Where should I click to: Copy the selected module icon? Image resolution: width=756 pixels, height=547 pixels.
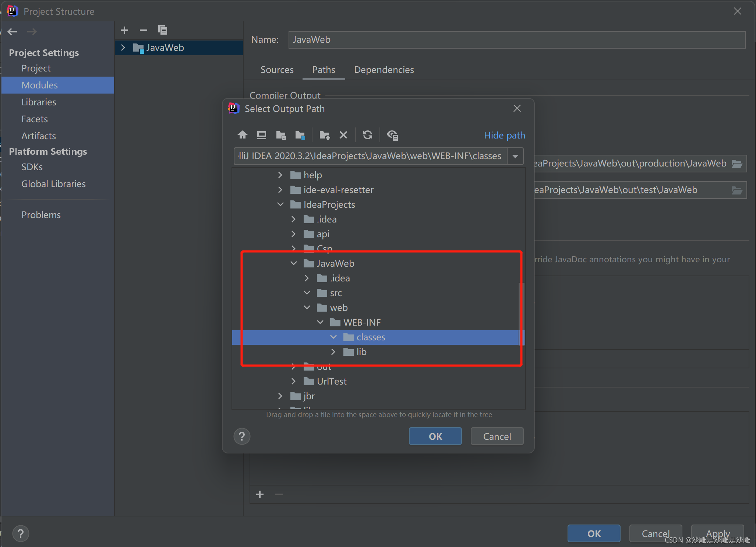click(x=162, y=30)
